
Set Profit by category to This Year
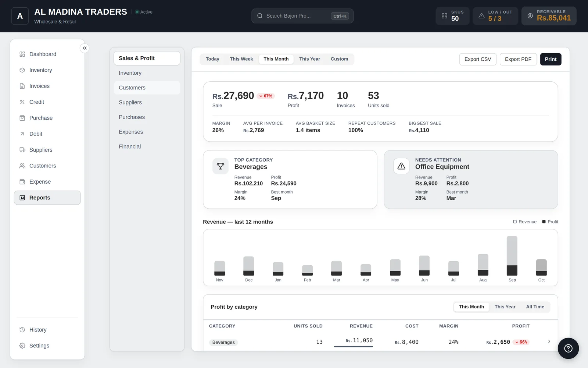point(505,307)
